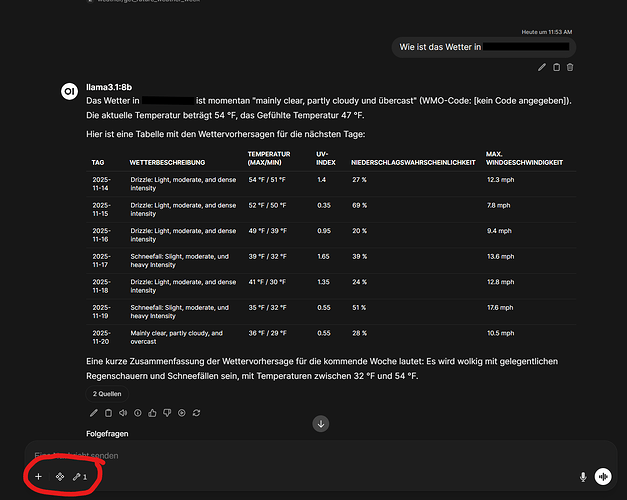Image resolution: width=627 pixels, height=500 pixels.
Task: Click the UV index value 1.65
Action: [x=323, y=256]
